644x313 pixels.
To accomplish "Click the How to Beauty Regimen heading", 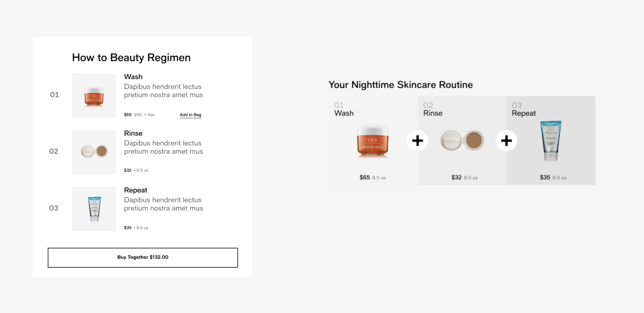I will 131,57.
